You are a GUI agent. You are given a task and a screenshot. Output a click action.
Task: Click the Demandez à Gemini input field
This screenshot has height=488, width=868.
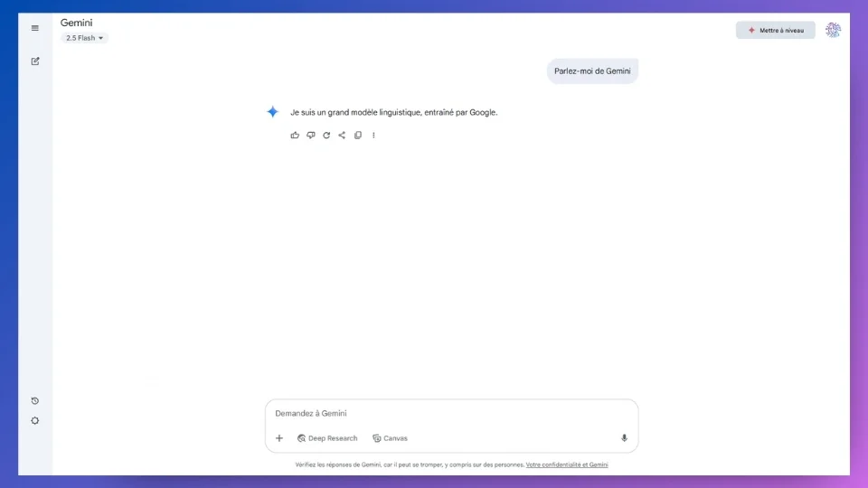[x=451, y=413]
